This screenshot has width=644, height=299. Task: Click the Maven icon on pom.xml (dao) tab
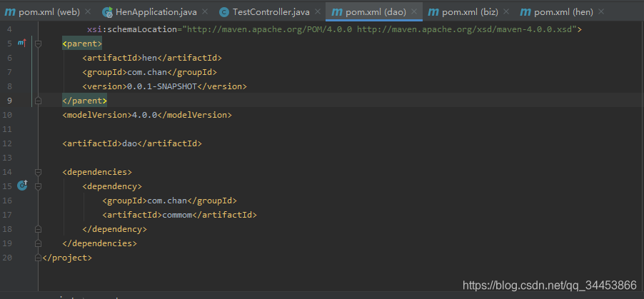point(337,12)
